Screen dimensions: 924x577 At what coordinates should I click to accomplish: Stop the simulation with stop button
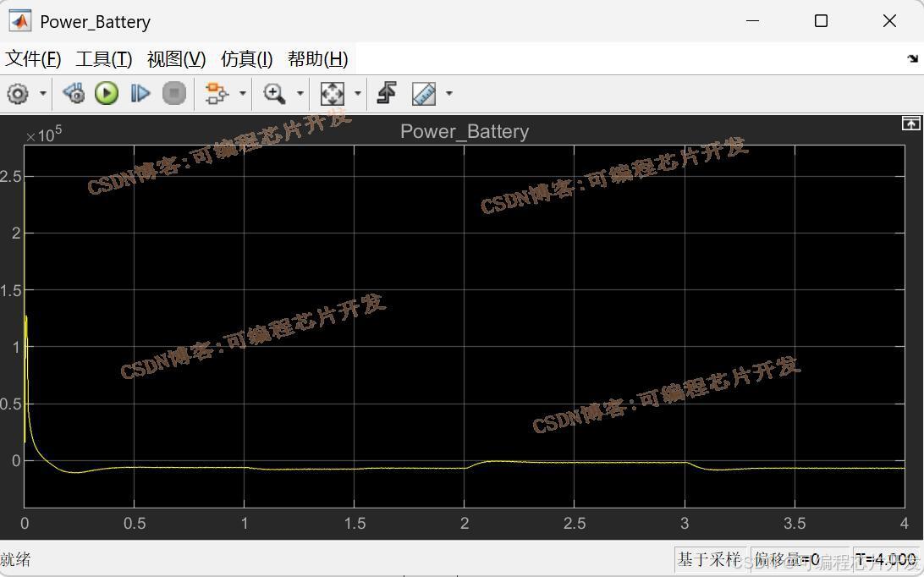click(x=173, y=93)
